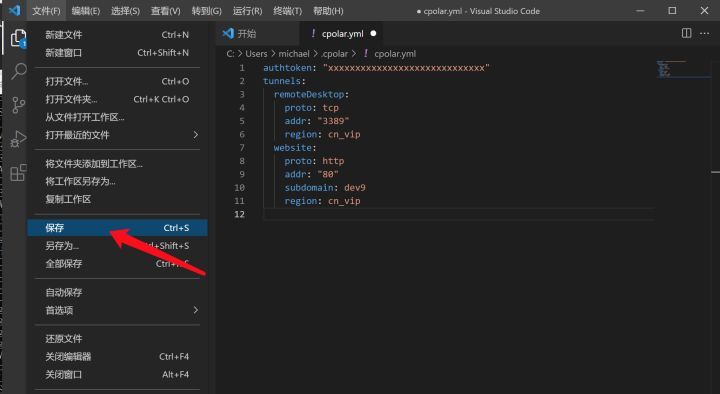Open the 文件(F) menu
Image resolution: width=720 pixels, height=394 pixels.
[x=46, y=11]
